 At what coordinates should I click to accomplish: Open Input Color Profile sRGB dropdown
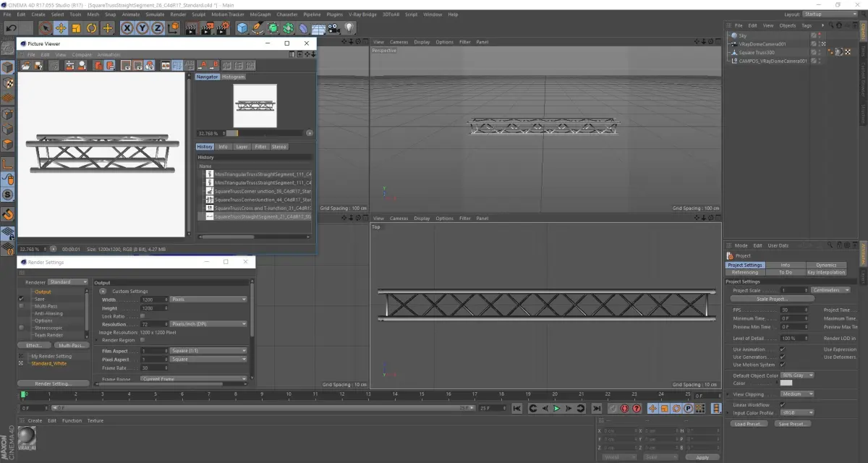pyautogui.click(x=797, y=412)
